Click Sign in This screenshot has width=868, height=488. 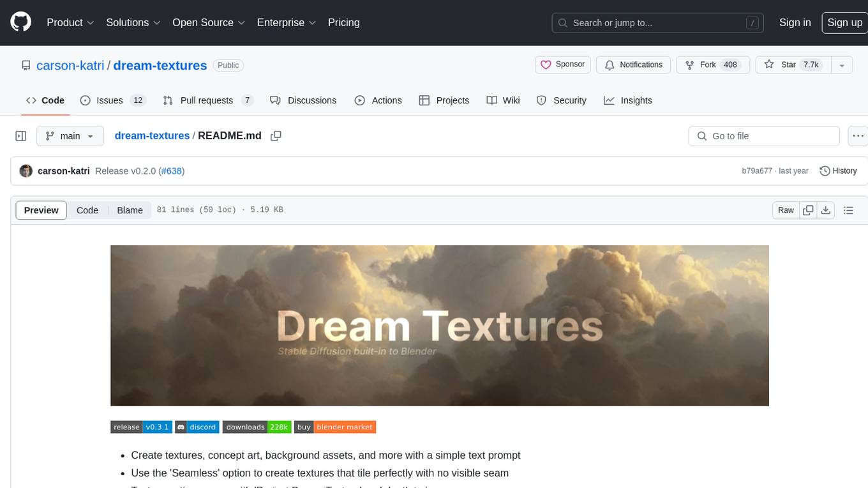(x=795, y=22)
